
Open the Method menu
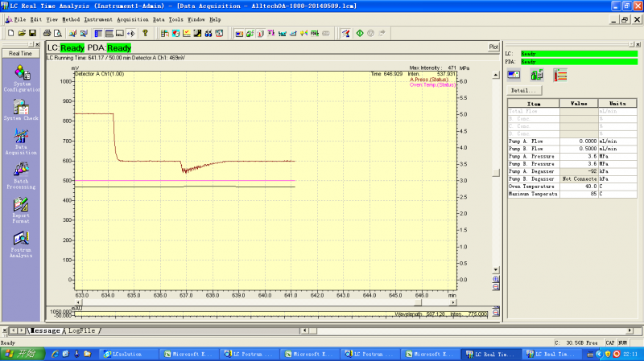[70, 18]
